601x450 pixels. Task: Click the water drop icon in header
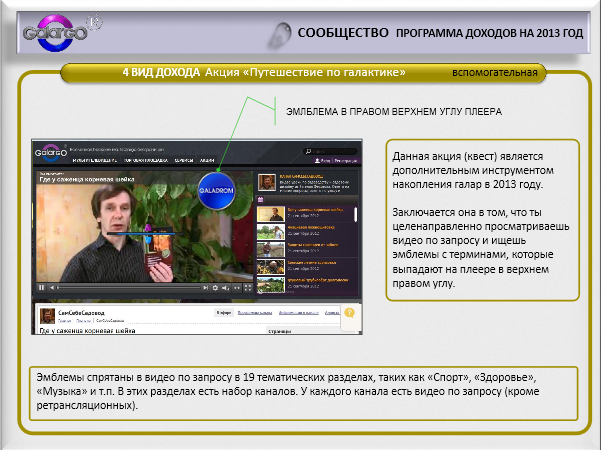(280, 34)
